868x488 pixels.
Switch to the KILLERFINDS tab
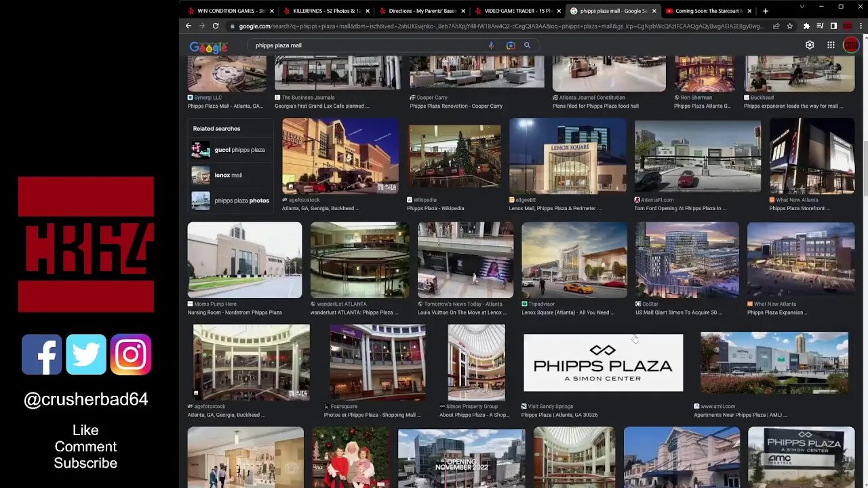[x=325, y=11]
